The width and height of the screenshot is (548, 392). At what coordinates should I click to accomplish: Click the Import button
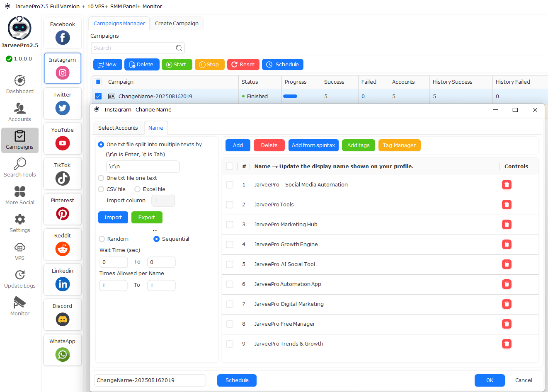113,218
